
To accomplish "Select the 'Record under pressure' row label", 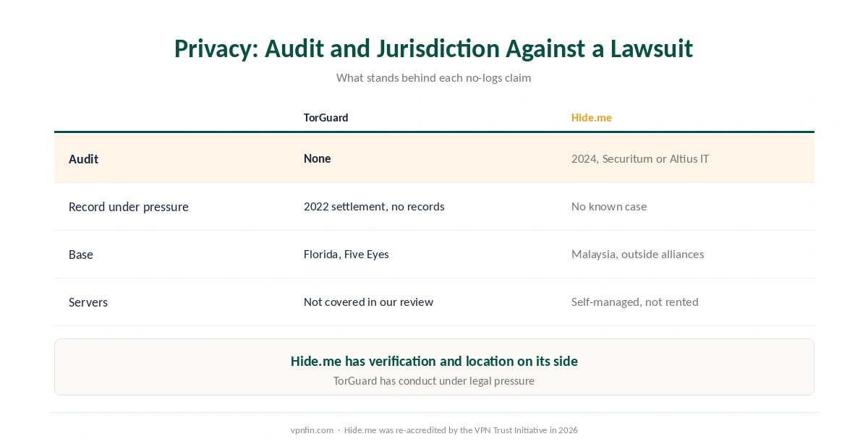I will click(129, 207).
